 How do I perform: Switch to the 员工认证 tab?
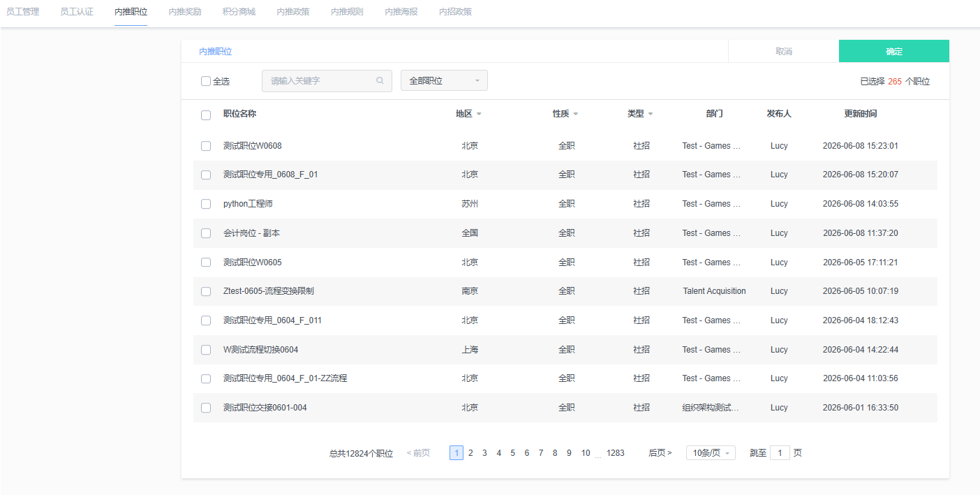(x=77, y=12)
